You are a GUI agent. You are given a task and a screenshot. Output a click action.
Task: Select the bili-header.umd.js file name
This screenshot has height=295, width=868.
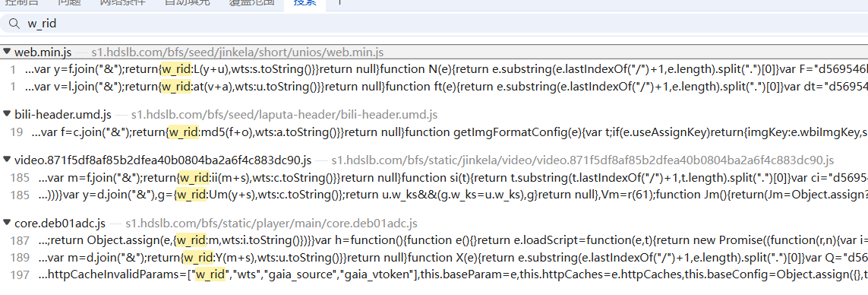[x=62, y=115]
